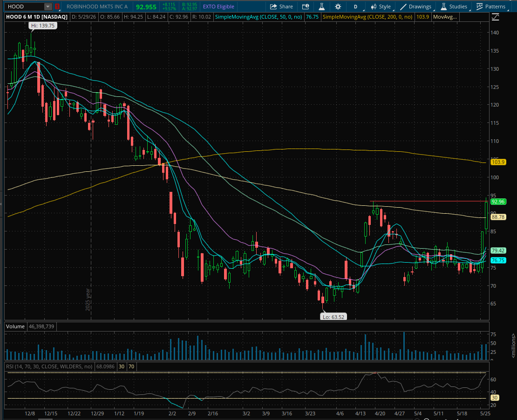Click the 2/2 date axis label
The image size is (517, 420).
(x=172, y=413)
